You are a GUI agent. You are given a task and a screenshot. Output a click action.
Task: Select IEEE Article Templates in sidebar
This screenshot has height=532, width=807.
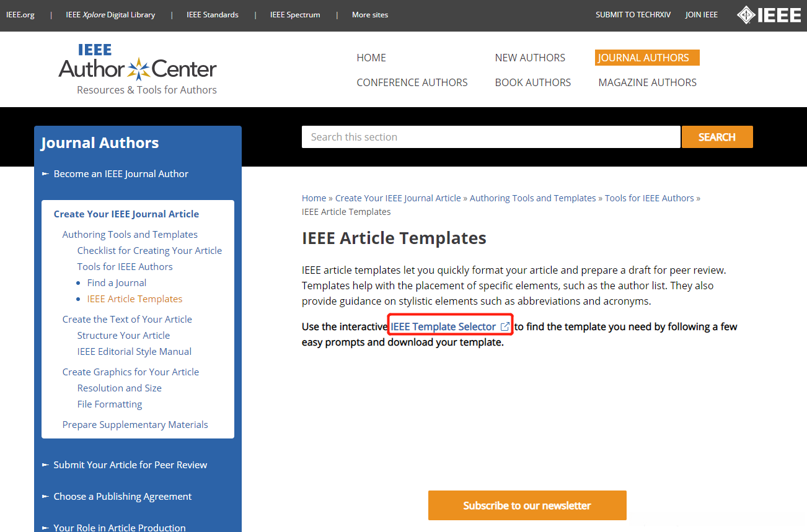pos(135,299)
